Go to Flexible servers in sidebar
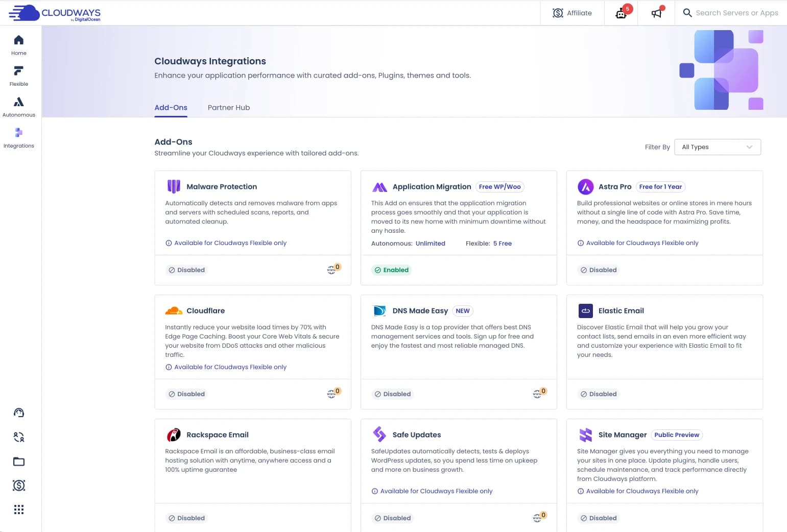This screenshot has width=787, height=532. coord(19,71)
